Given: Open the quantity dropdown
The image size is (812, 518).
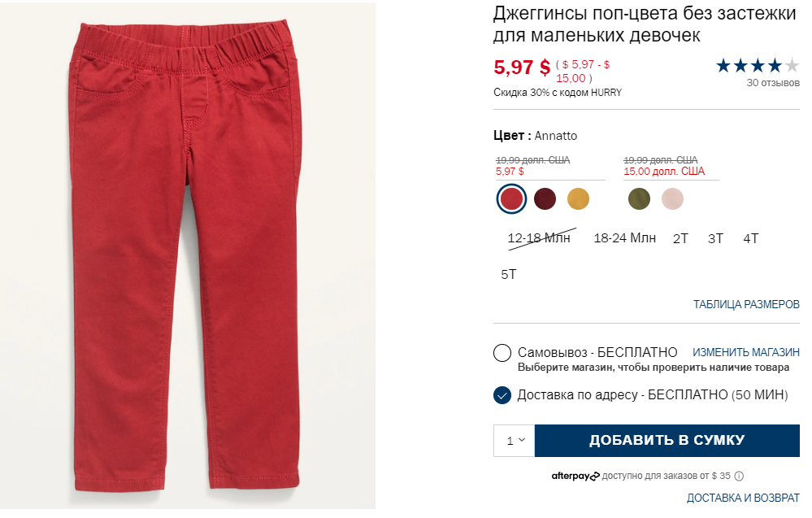Looking at the screenshot, I should [514, 441].
